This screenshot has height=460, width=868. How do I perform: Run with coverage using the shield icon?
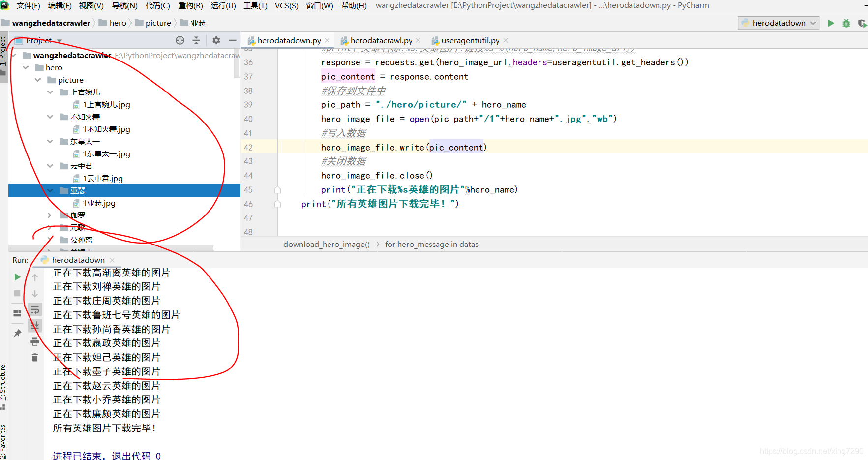click(x=862, y=23)
